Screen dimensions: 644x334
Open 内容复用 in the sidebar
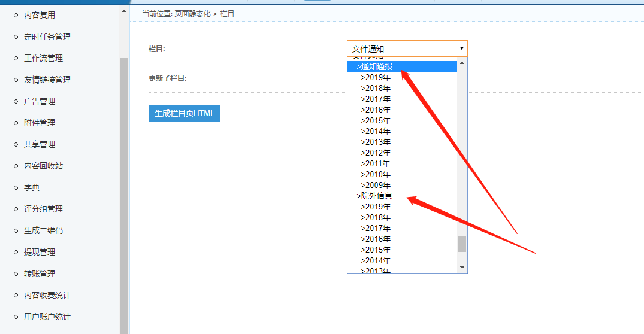[40, 15]
